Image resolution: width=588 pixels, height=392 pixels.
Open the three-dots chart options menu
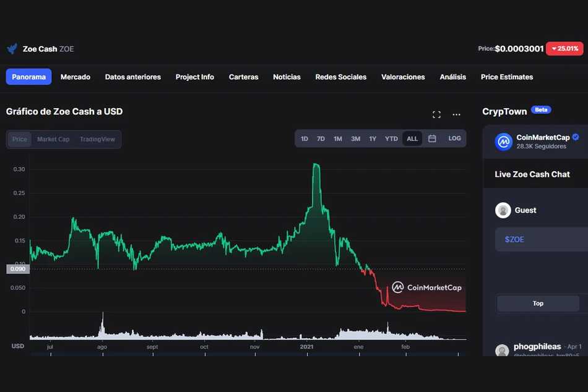click(456, 114)
